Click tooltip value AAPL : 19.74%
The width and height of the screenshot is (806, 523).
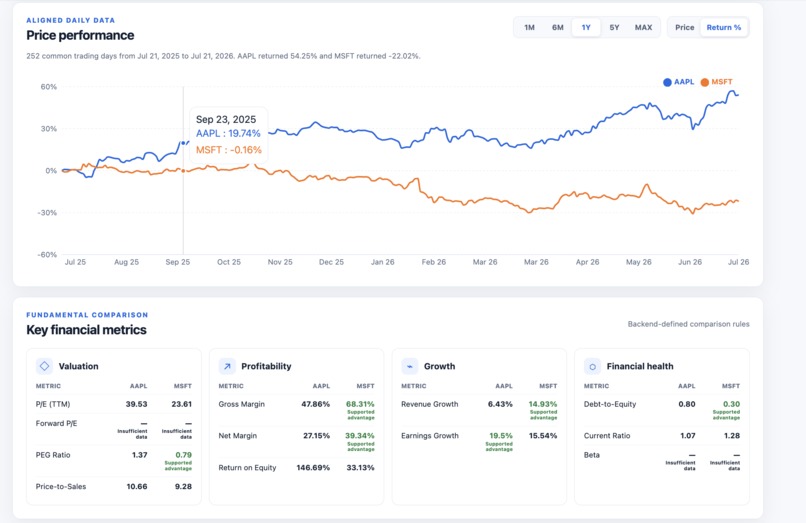click(x=228, y=134)
